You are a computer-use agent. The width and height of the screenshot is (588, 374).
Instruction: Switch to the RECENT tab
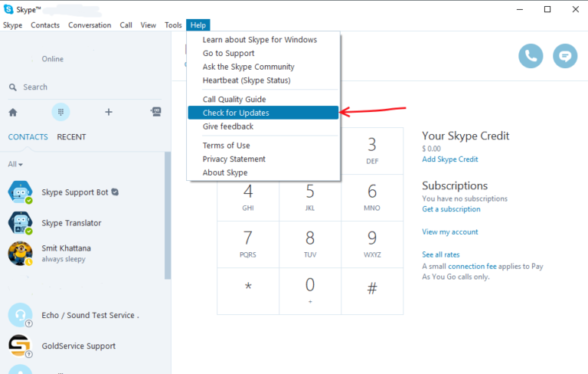(71, 137)
